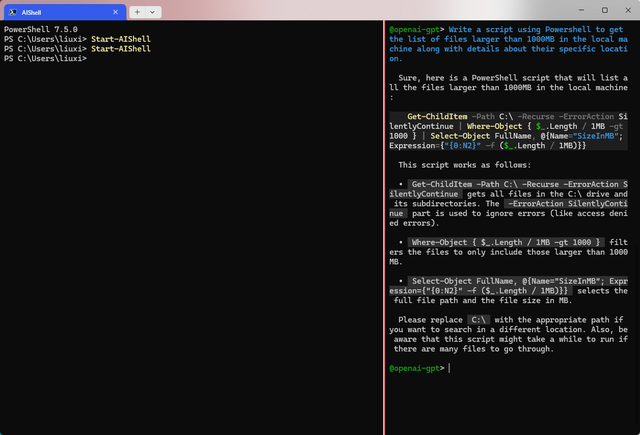
Task: Click the Select-Object keyword in code block
Action: 460,136
